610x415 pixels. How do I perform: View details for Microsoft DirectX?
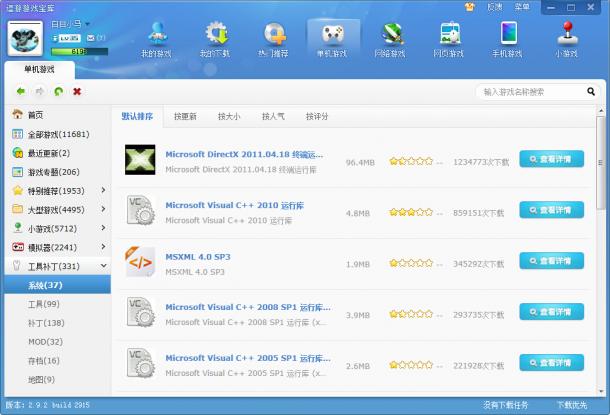point(552,159)
